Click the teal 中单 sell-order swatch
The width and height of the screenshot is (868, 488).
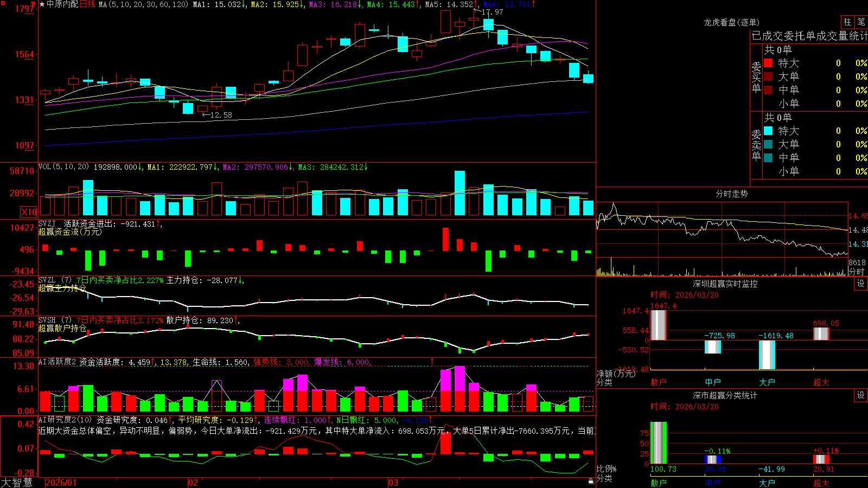(x=768, y=158)
